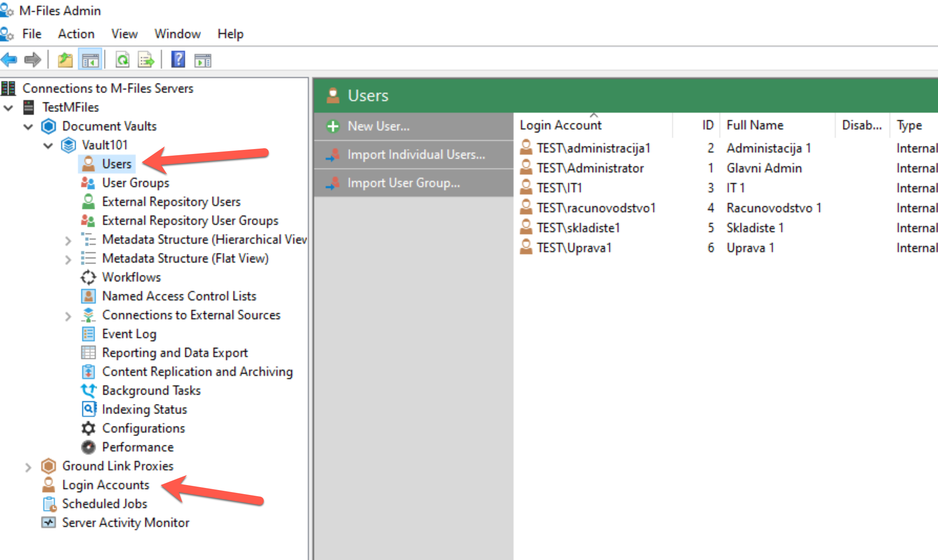
Task: Open the Action menu
Action: [x=76, y=34]
